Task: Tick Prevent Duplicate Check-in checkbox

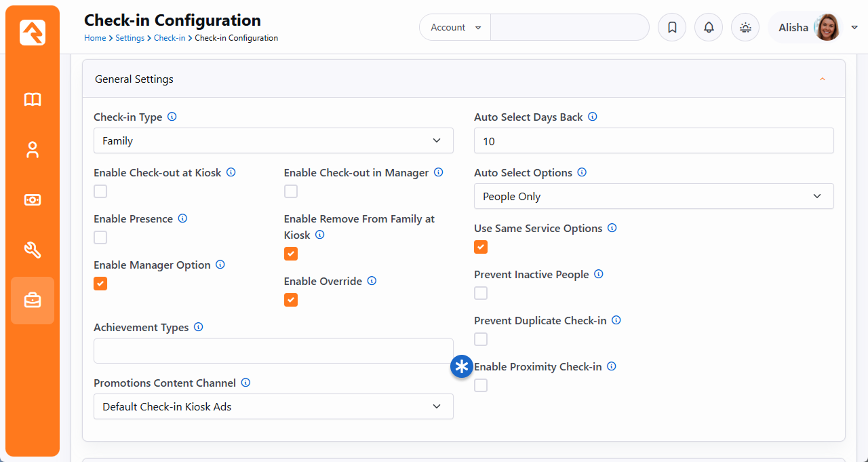Action: (x=481, y=339)
